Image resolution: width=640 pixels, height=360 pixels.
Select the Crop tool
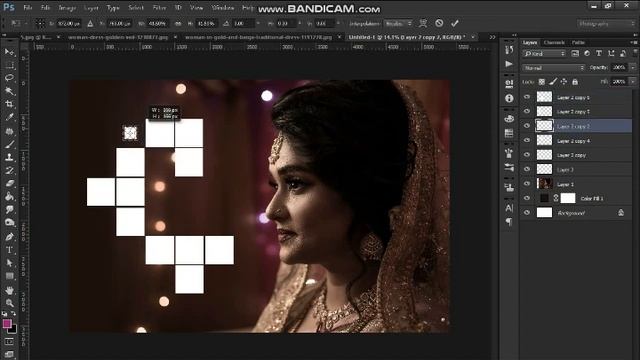(9, 104)
